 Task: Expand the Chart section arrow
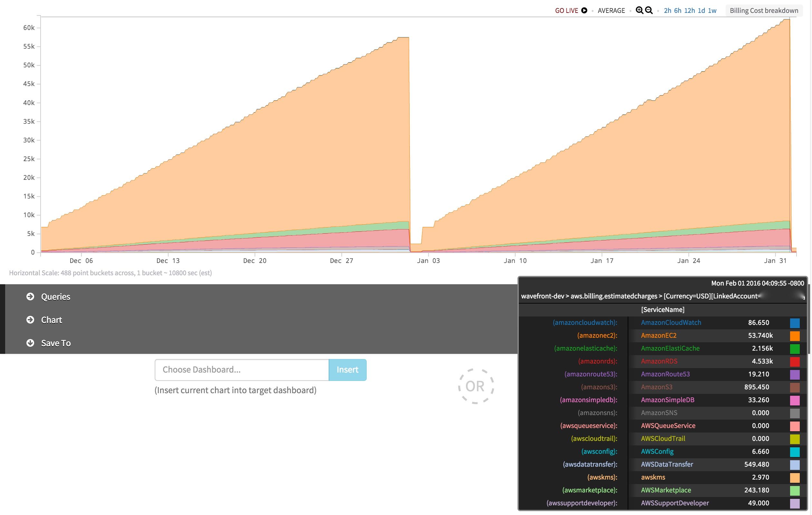(x=30, y=320)
